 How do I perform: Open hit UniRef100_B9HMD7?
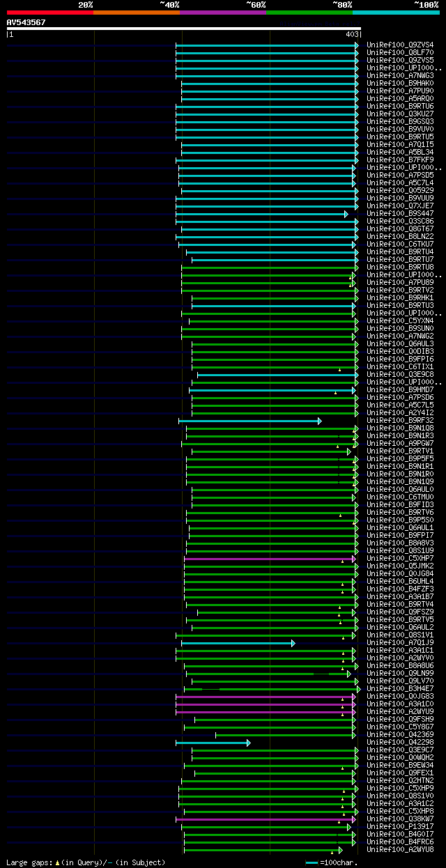(x=400, y=389)
